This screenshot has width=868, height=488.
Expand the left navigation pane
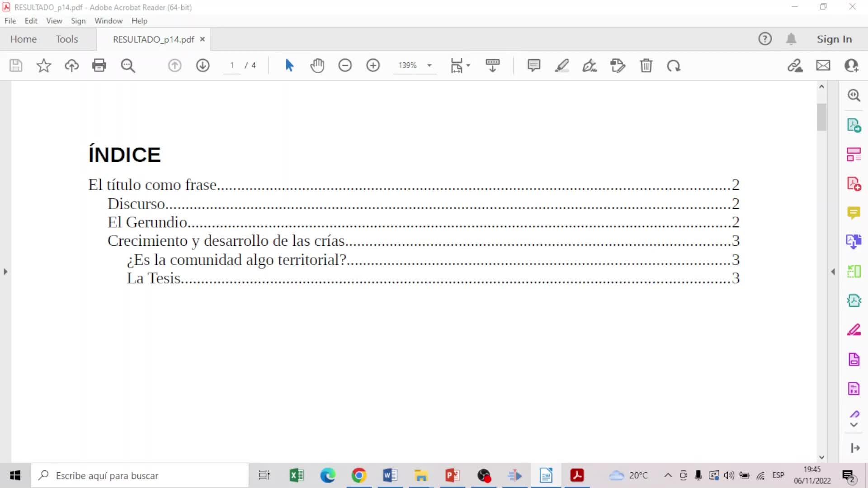tap(5, 272)
